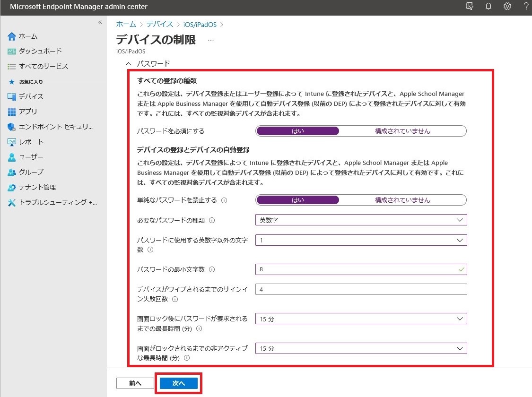Viewport: 532px width, 397px height.
Task: Collapse the left navigation sidebar
Action: (100, 22)
